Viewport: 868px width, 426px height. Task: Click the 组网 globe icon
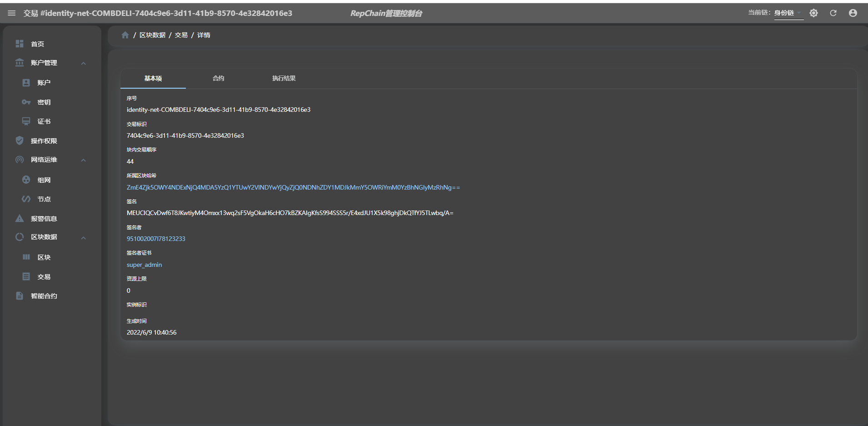[x=26, y=180]
